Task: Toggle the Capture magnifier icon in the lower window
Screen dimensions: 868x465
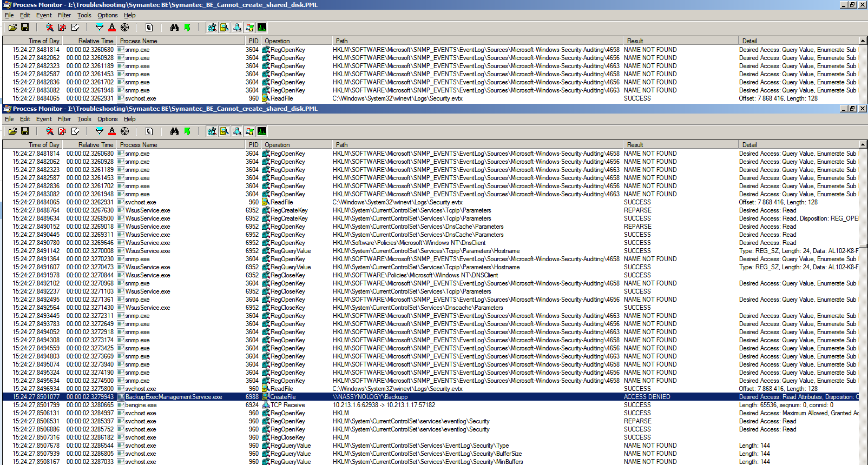Action: (50, 131)
